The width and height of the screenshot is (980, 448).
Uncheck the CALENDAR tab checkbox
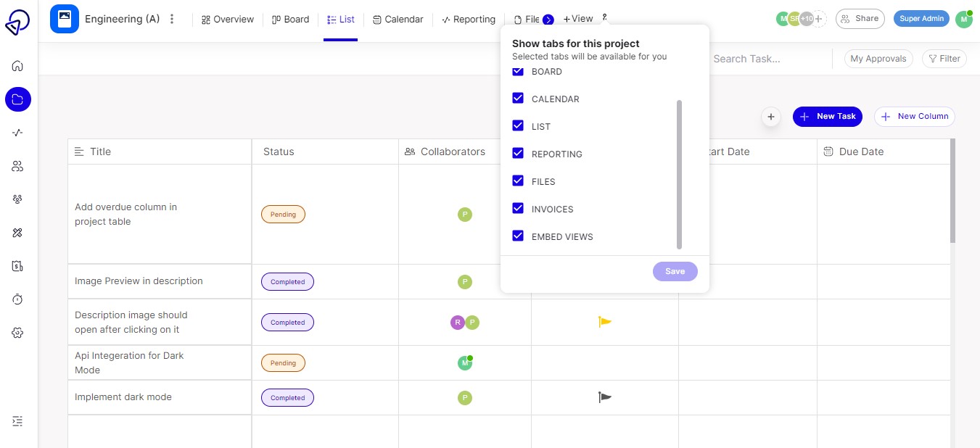pos(518,99)
